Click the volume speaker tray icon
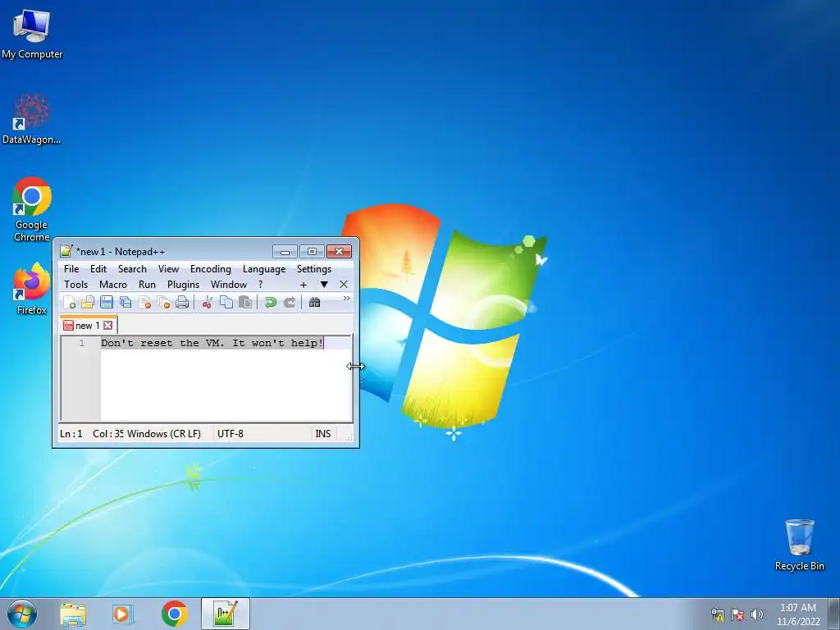This screenshot has height=630, width=840. (x=757, y=614)
